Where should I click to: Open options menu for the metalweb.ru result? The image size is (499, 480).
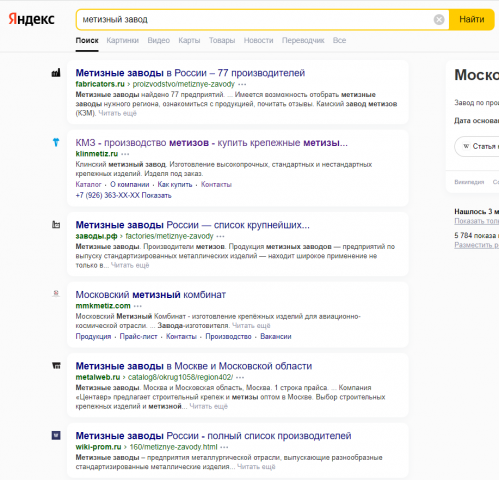[x=240, y=377]
